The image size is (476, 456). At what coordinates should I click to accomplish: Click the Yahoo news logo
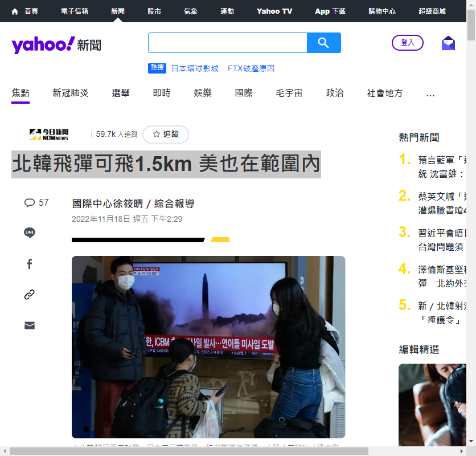pos(56,45)
